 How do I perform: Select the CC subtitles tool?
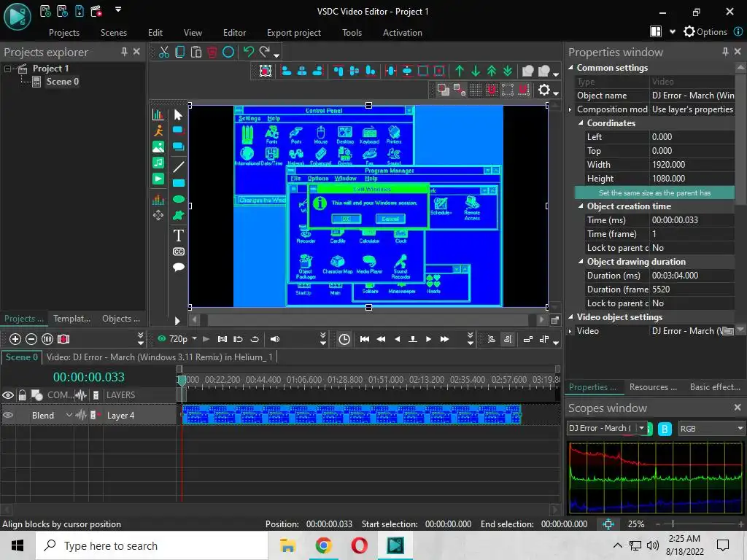click(178, 252)
